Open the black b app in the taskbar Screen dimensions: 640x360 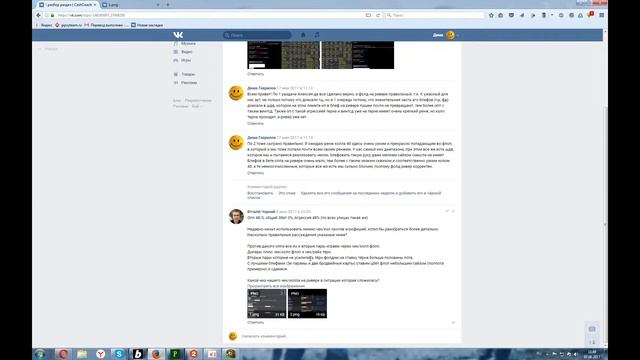pyautogui.click(x=138, y=354)
